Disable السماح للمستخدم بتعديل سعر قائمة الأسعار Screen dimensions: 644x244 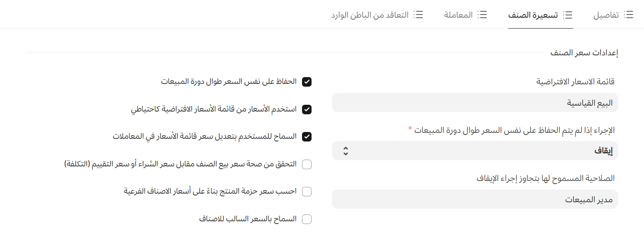[307, 137]
